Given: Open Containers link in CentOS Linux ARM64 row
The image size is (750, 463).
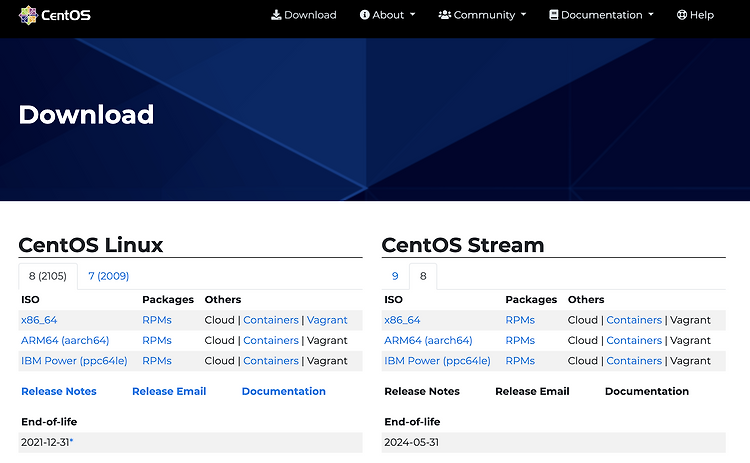Looking at the screenshot, I should pos(271,341).
